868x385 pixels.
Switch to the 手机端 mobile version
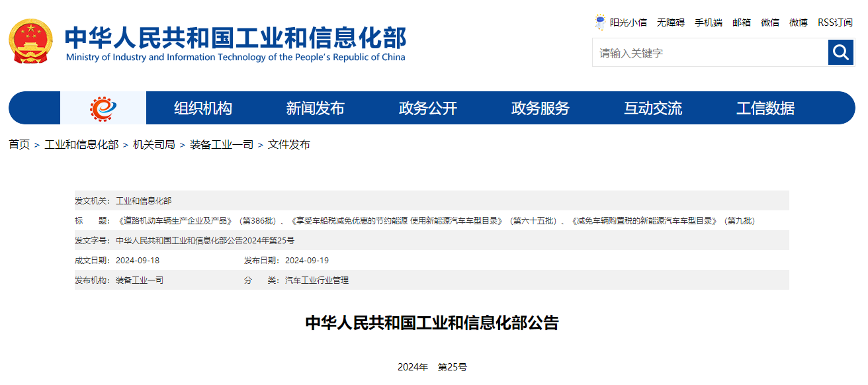(708, 22)
